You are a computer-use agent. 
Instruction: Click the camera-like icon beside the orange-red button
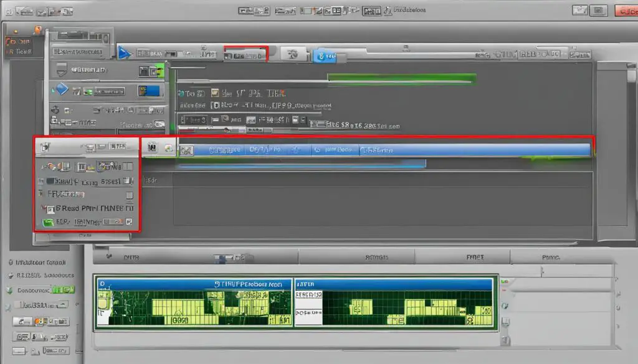[x=598, y=10]
